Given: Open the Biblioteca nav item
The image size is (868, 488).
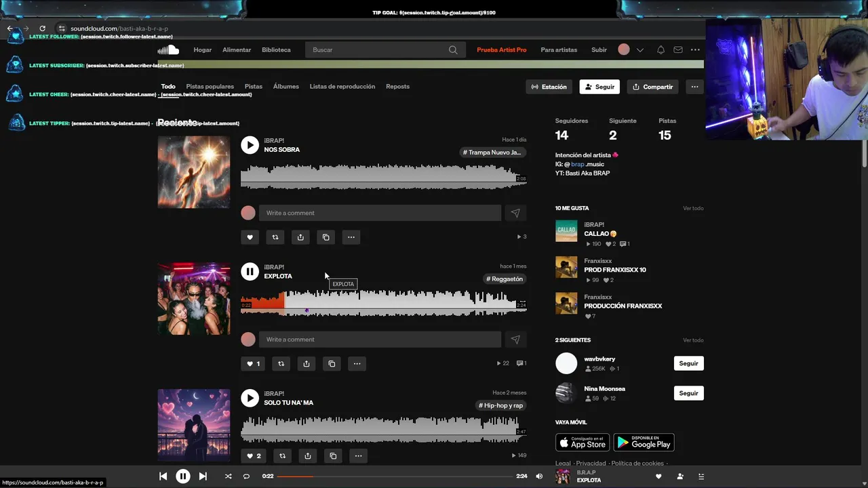Looking at the screenshot, I should coord(276,50).
